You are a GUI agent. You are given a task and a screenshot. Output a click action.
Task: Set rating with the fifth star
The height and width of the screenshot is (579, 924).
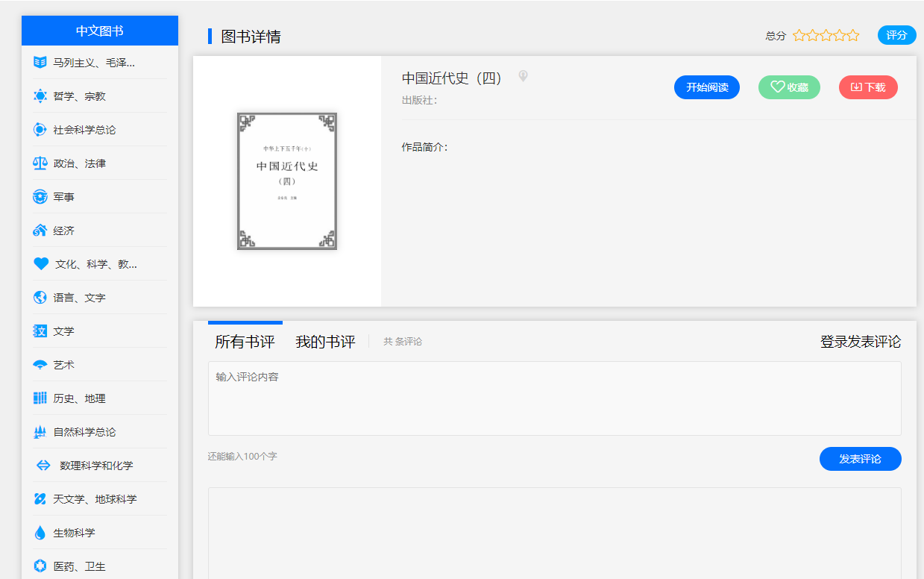click(852, 35)
